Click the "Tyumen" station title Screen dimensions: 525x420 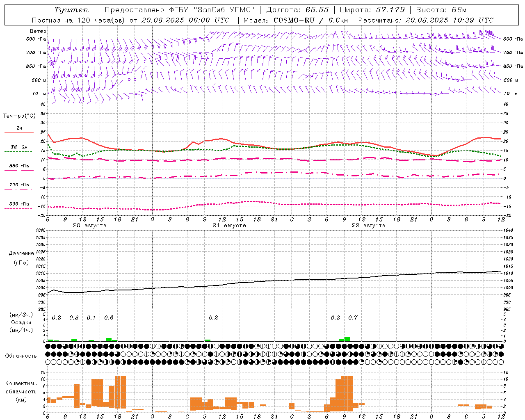coord(71,10)
